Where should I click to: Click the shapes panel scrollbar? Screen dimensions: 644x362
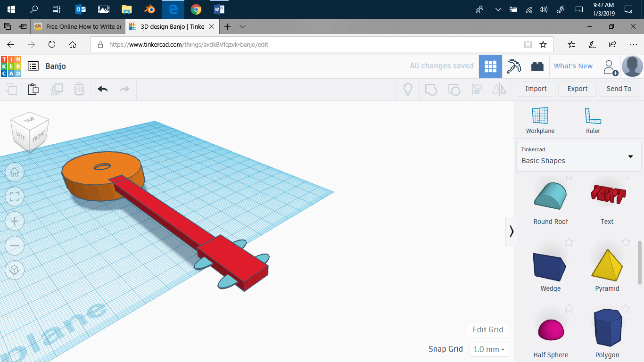640,262
